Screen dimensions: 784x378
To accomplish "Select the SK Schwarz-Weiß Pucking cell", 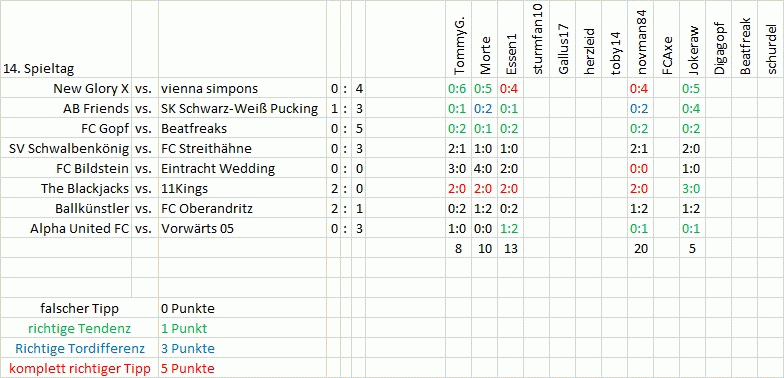I will pos(242,108).
